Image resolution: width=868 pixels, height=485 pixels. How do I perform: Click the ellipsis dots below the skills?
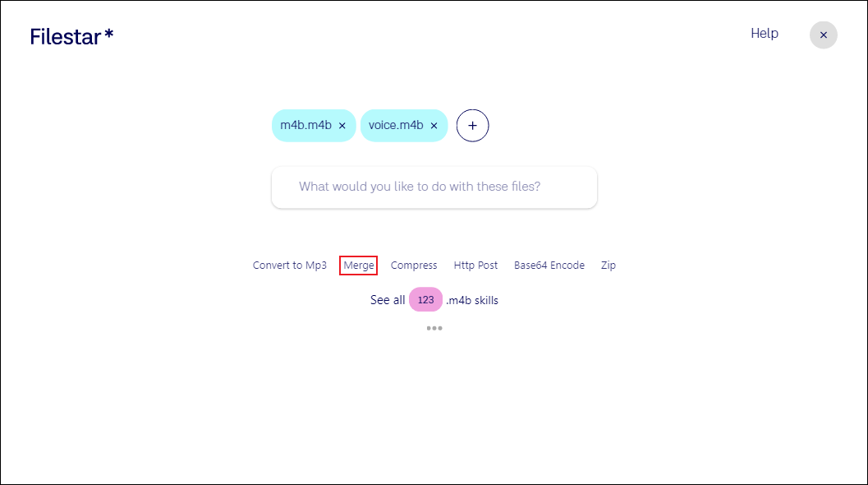click(x=434, y=327)
